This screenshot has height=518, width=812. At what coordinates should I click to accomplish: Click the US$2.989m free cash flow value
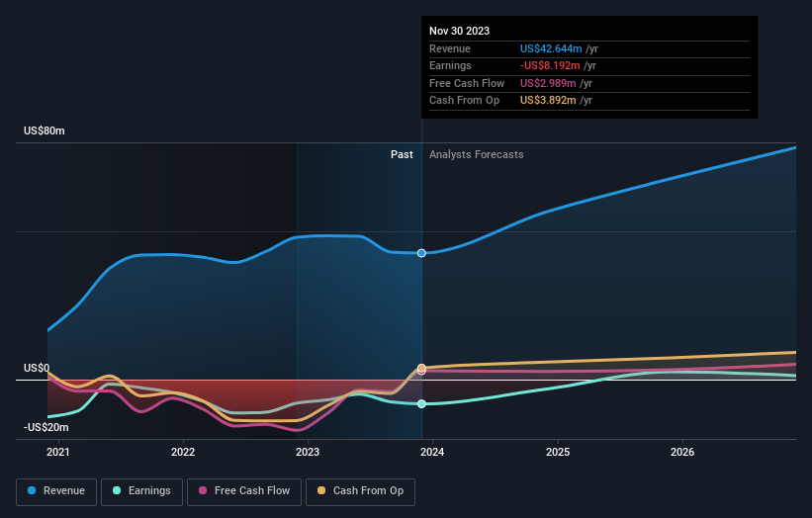548,83
